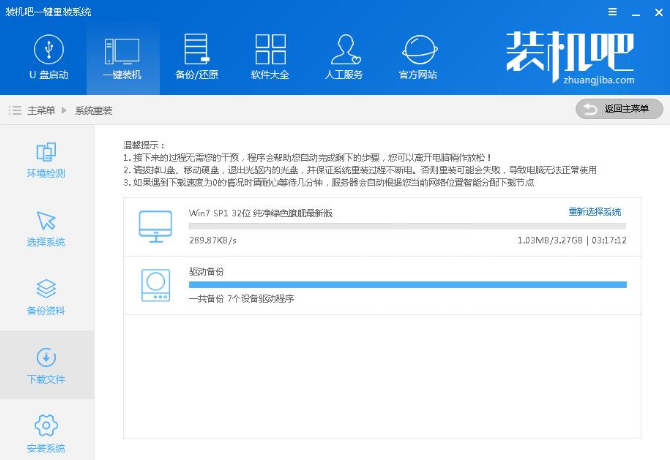The width and height of the screenshot is (670, 460).
Task: Go to the 备份资料 backup data step
Action: (x=46, y=298)
